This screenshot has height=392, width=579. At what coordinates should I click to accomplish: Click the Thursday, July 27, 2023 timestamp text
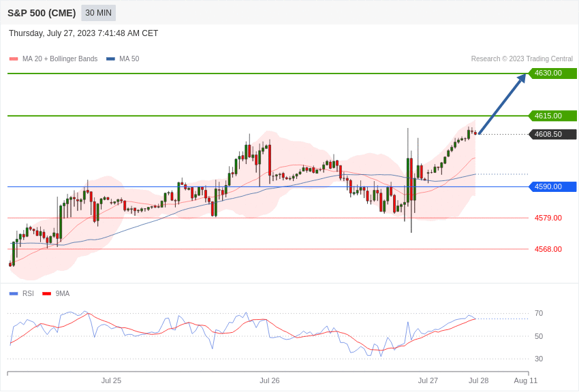pos(84,33)
